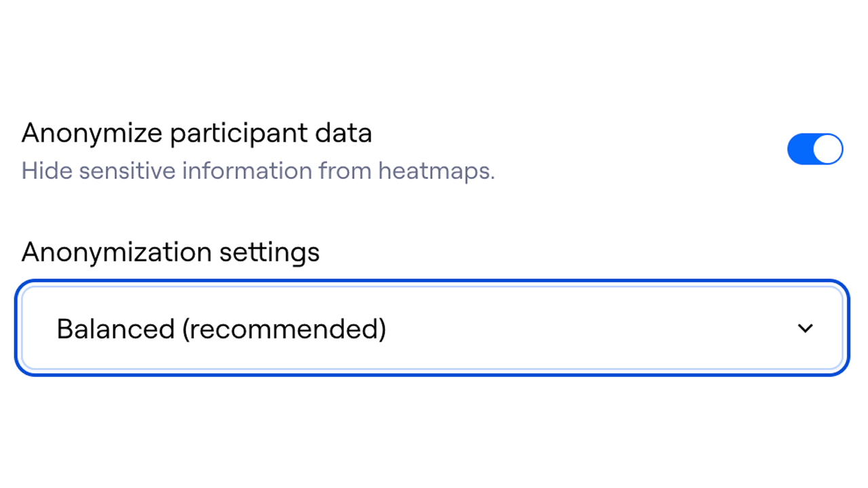This screenshot has height=488, width=868.
Task: Click the Balanced (recommended) selected value
Action: 221,329
